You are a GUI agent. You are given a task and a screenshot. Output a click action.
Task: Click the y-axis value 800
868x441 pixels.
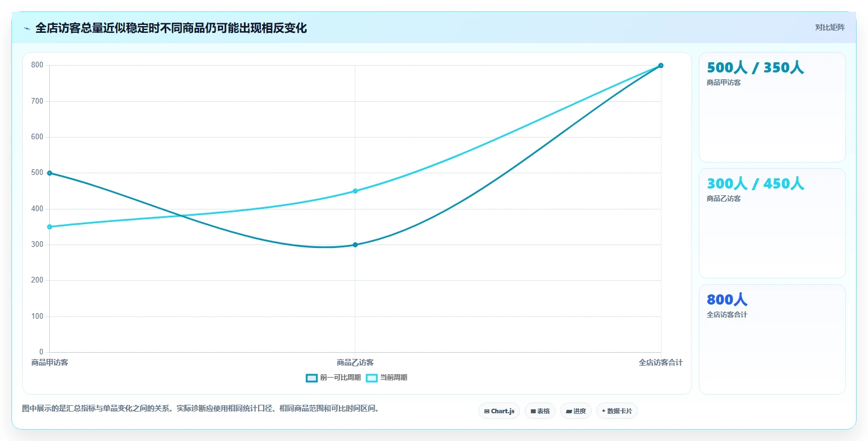(x=37, y=65)
